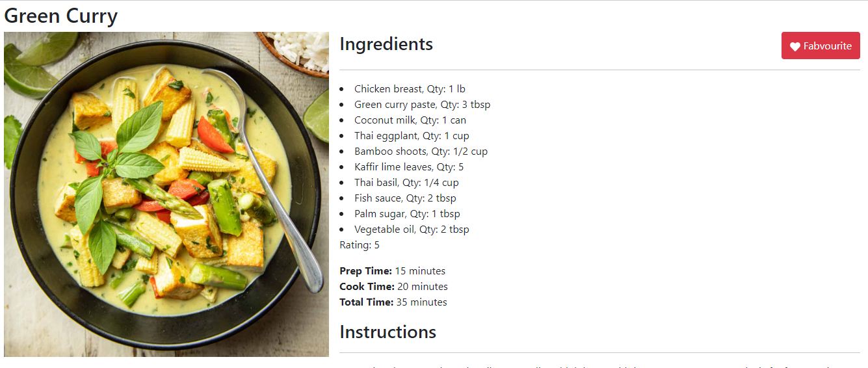Select the Kaffir lime leaves ingredient
Image resolution: width=868 pixels, height=368 pixels.
[408, 167]
